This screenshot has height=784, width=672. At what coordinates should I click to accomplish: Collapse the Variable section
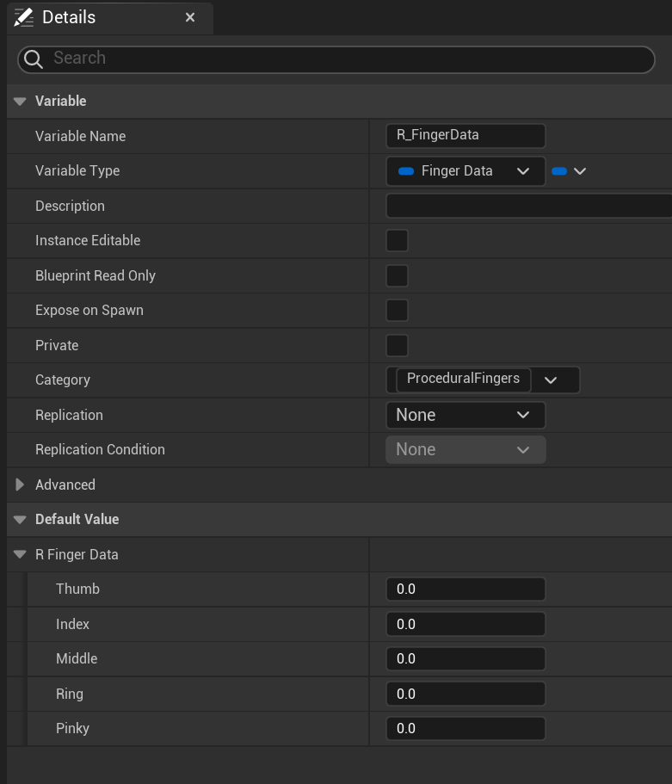pos(20,102)
